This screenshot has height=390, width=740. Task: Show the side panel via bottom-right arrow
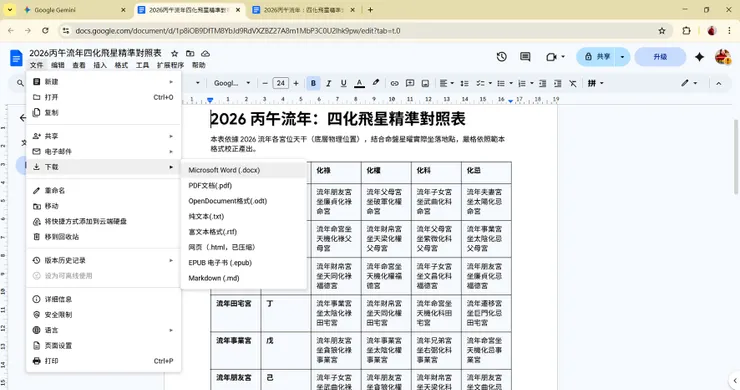click(x=734, y=380)
